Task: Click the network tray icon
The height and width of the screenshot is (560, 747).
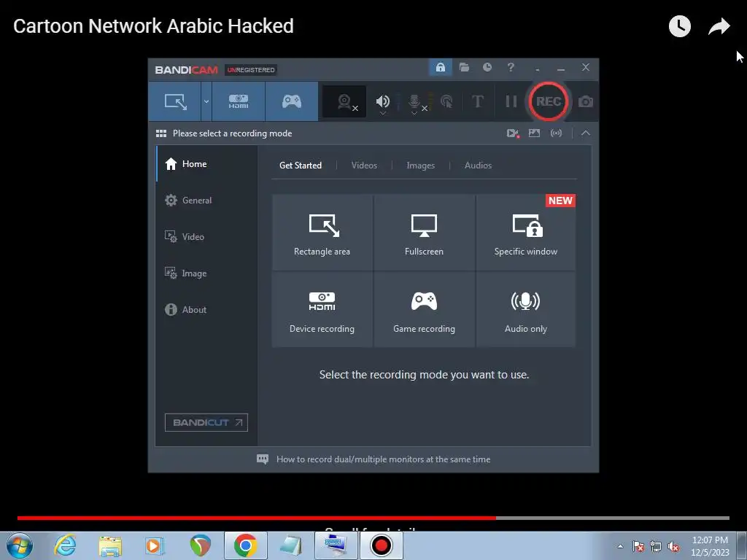Action: (x=656, y=547)
